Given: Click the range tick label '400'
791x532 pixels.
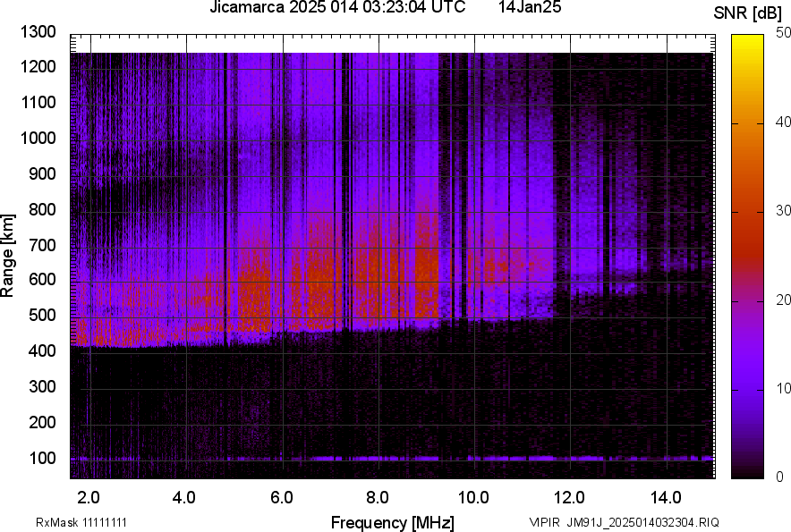Looking at the screenshot, I should [42, 350].
